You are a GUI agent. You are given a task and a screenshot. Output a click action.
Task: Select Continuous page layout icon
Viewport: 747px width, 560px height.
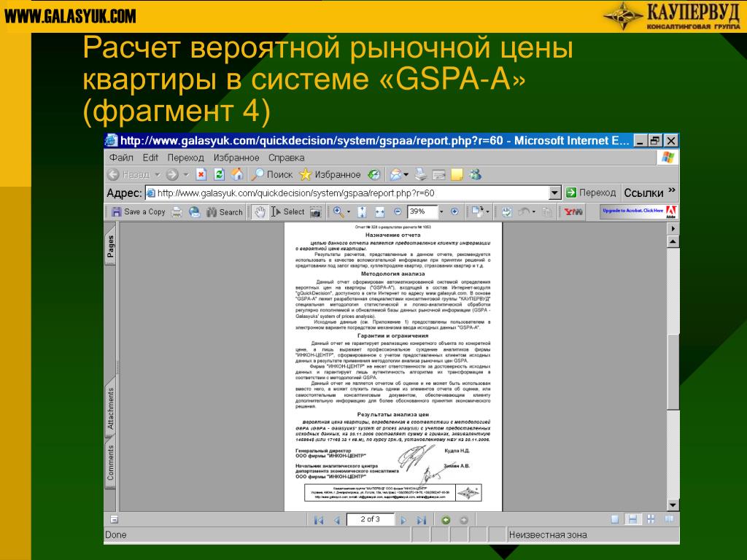pyautogui.click(x=632, y=519)
